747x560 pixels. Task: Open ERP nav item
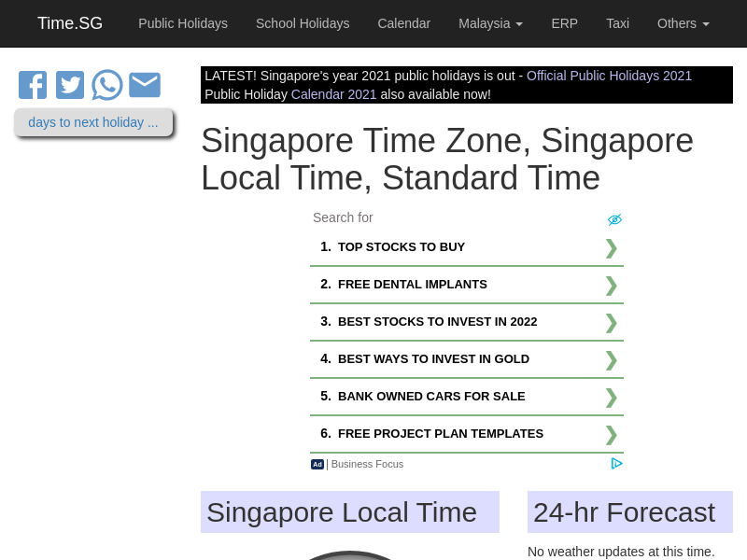[x=565, y=23]
